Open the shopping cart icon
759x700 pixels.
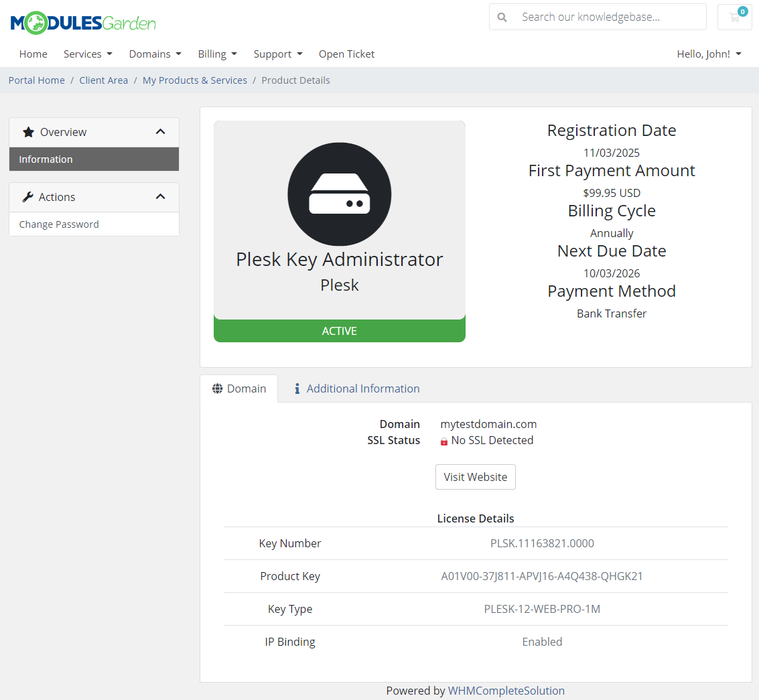[734, 17]
